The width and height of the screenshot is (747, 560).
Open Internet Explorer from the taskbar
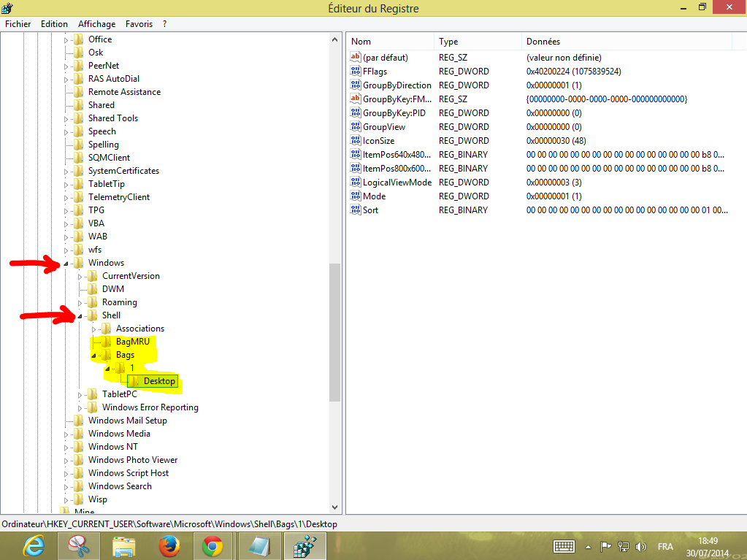tap(33, 545)
